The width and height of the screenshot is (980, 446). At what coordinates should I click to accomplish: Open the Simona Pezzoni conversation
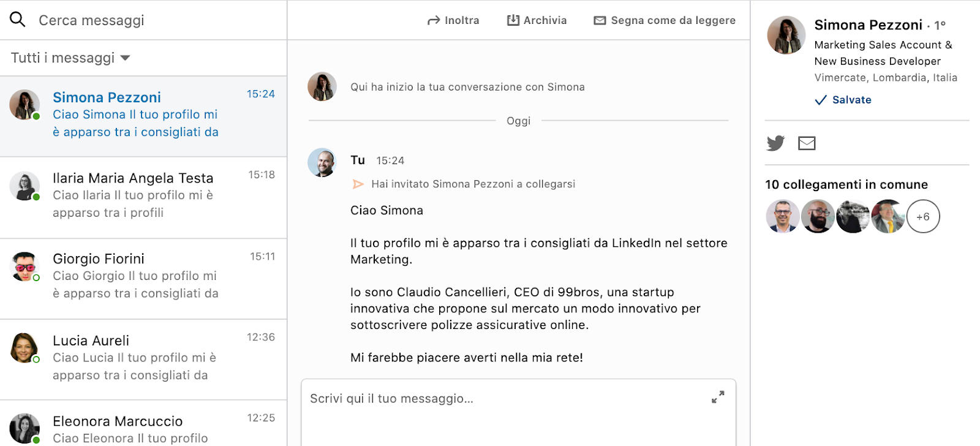coord(143,115)
